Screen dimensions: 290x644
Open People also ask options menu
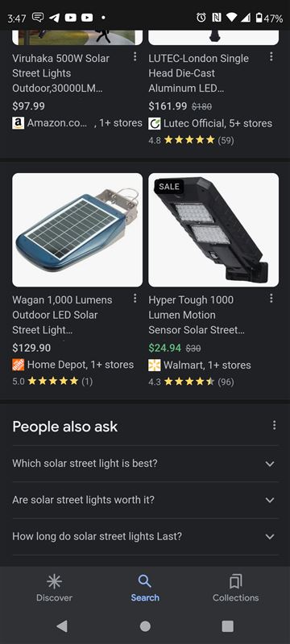[275, 426]
